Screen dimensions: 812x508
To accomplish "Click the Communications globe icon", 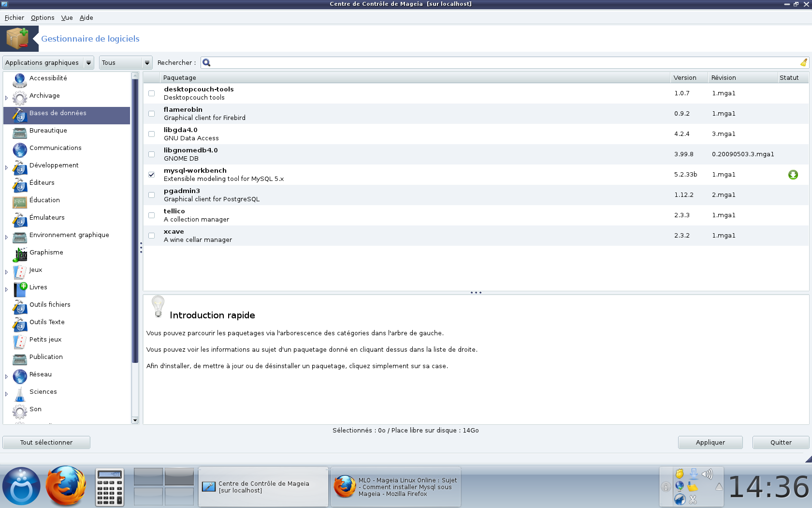I will pos(20,150).
